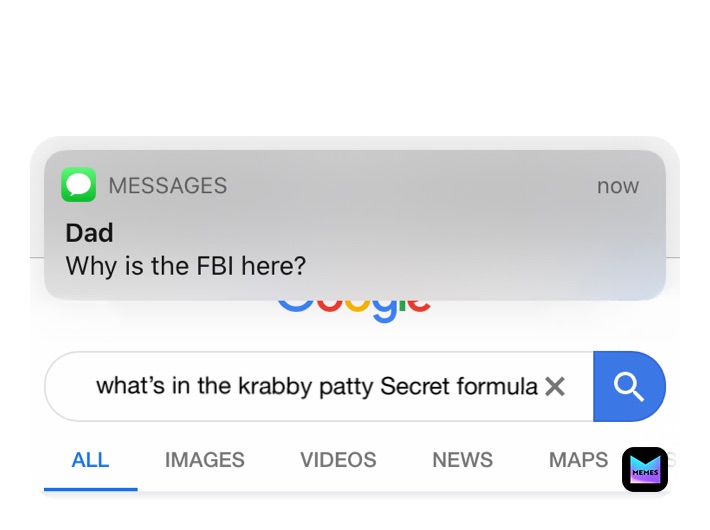Click the word "Secret" in the search query

(x=415, y=386)
